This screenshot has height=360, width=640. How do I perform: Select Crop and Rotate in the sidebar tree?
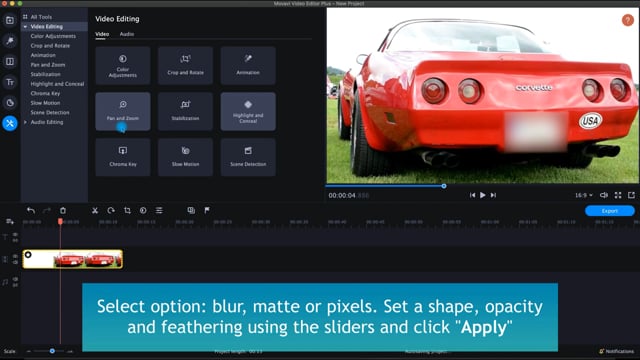click(x=50, y=46)
